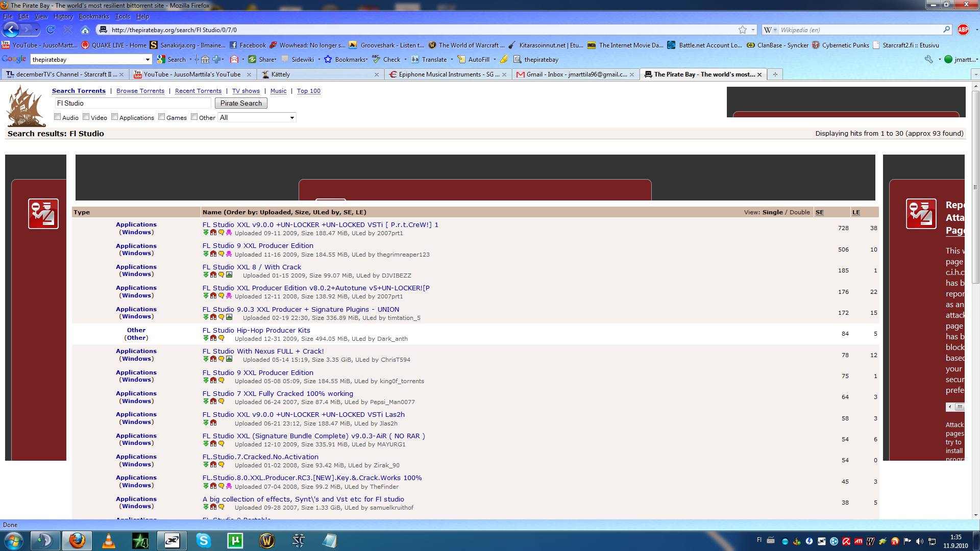Click the Pirate Bay ship logo
The image size is (980, 551).
point(26,106)
